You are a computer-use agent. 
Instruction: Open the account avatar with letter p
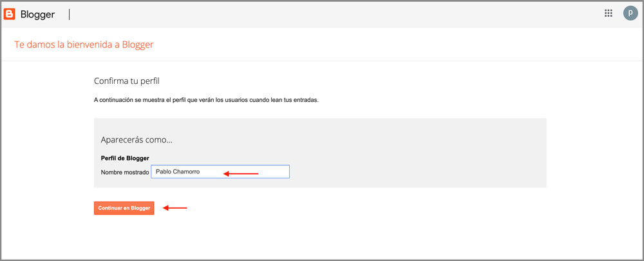[629, 14]
